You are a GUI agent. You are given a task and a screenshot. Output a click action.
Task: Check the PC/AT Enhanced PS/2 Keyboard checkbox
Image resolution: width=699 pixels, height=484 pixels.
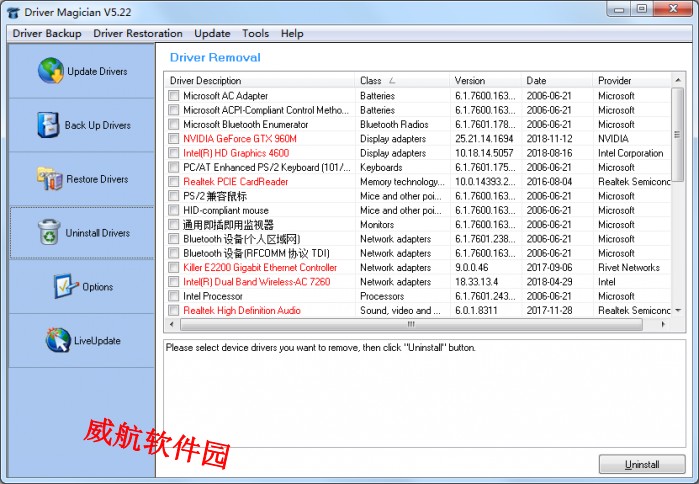point(174,167)
